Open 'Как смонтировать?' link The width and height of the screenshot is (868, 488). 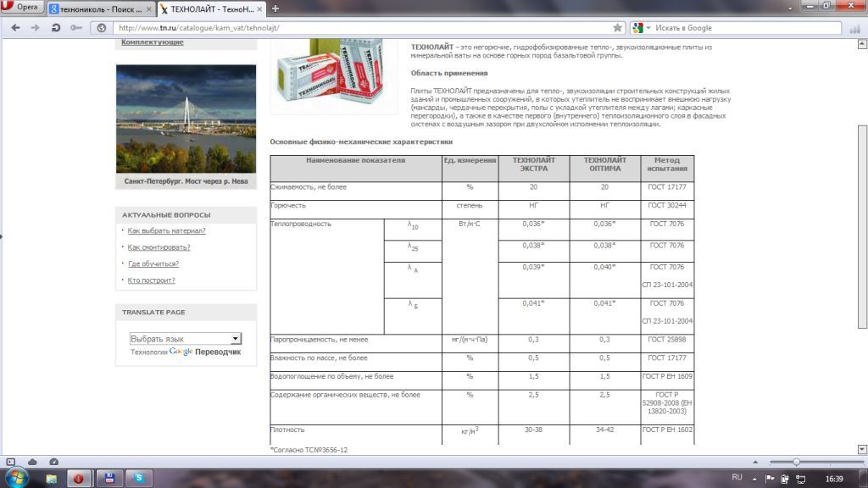159,247
